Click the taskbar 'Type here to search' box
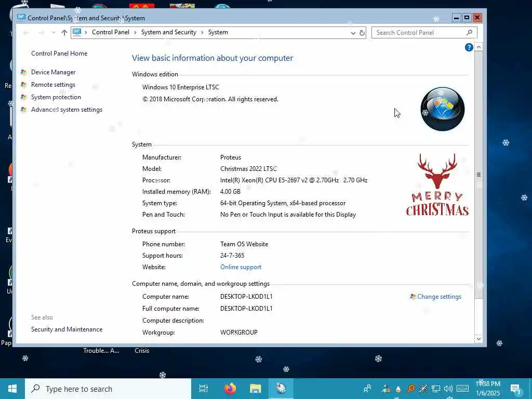The width and height of the screenshot is (532, 399). 108,389
